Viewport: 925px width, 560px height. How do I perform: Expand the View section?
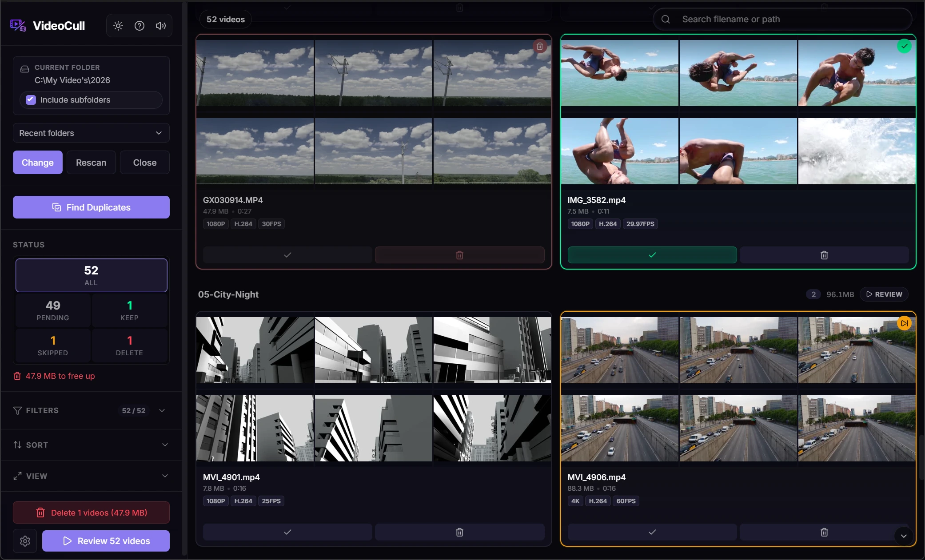[x=91, y=476]
